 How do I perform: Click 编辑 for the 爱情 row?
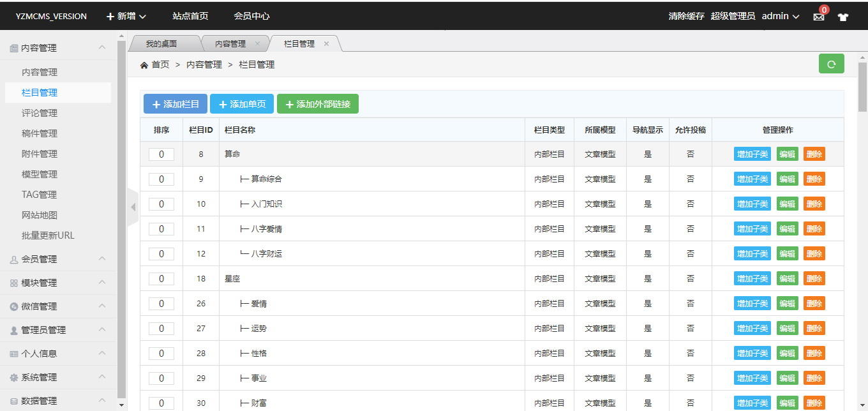[788, 303]
